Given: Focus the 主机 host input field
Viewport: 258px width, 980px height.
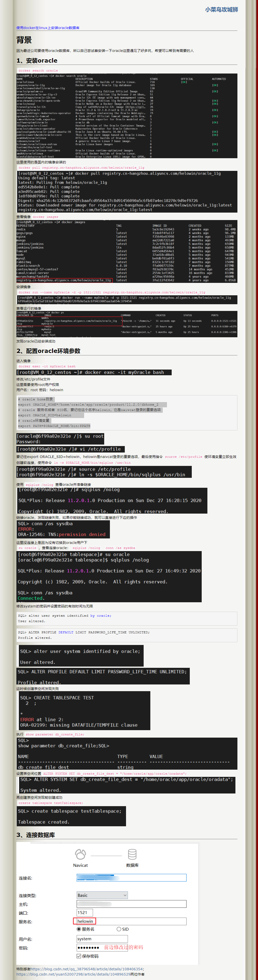Looking at the screenshot, I should (x=131, y=904).
